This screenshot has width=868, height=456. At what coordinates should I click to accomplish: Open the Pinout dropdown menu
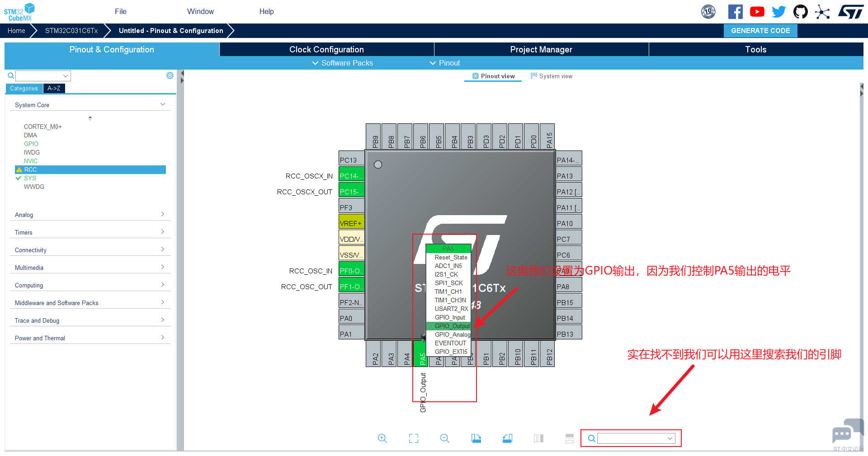point(445,63)
